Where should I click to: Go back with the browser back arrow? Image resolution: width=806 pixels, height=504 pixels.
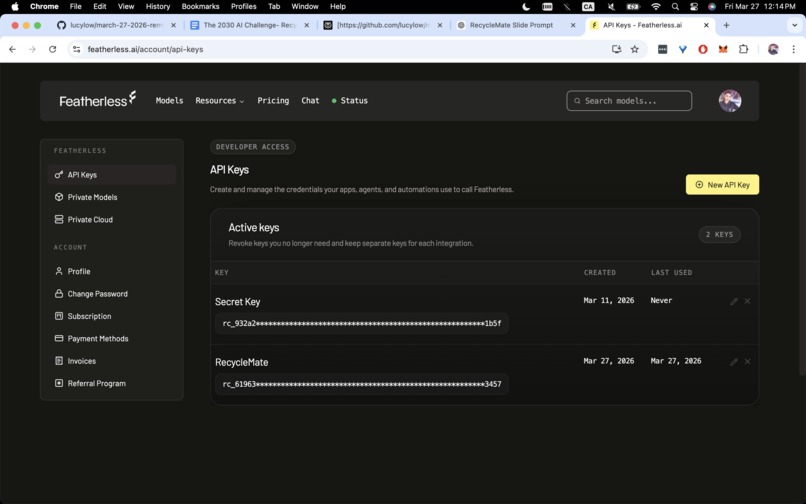[12, 49]
